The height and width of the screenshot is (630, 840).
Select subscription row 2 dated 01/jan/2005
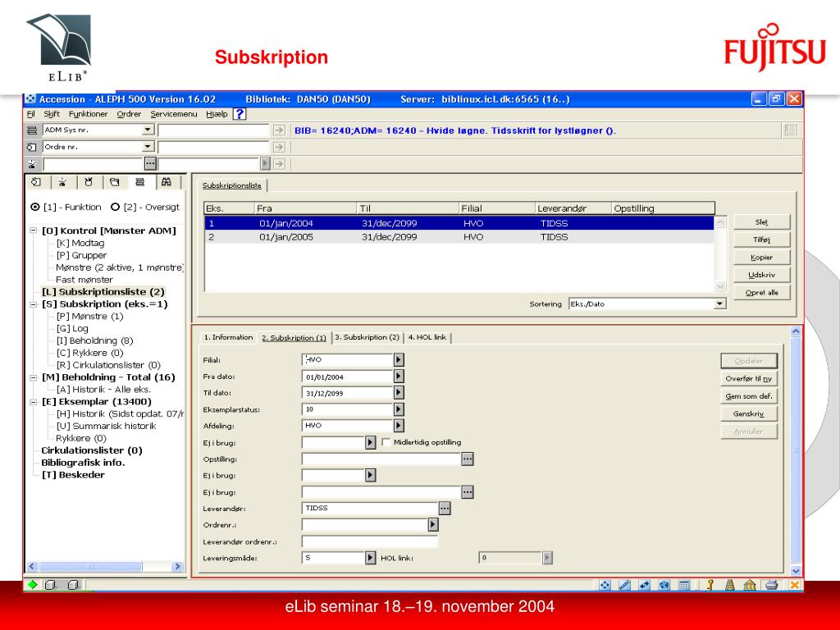[x=459, y=237]
